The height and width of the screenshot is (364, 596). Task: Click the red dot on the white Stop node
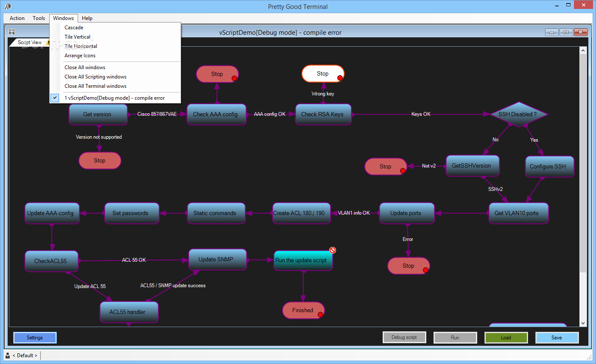[340, 78]
